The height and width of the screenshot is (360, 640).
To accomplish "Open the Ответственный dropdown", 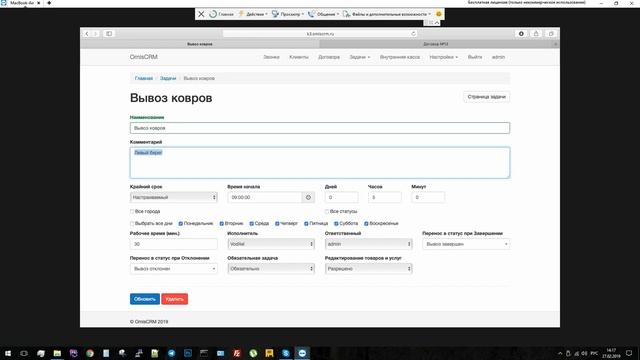I will (369, 244).
